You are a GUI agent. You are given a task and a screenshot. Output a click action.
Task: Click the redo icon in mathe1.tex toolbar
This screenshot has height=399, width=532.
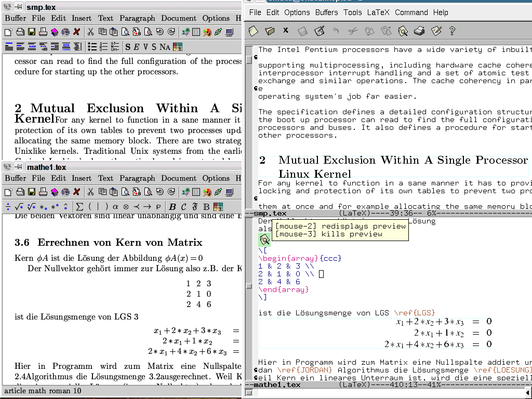171,192
